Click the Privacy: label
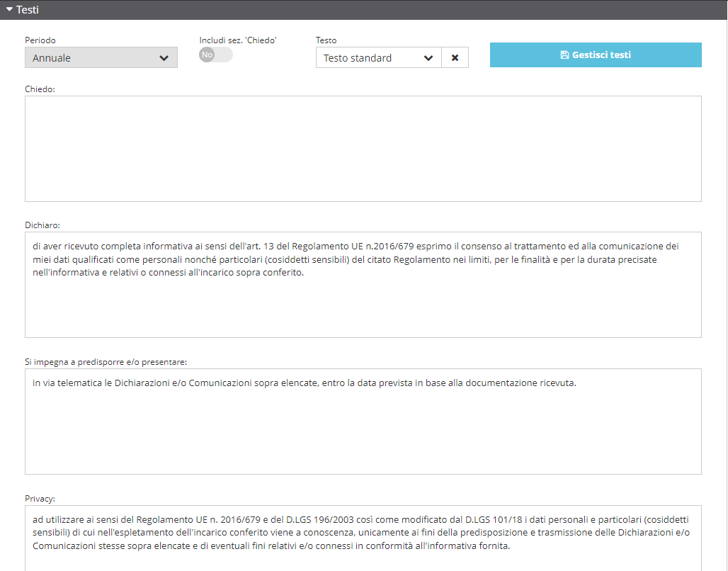 click(x=40, y=499)
